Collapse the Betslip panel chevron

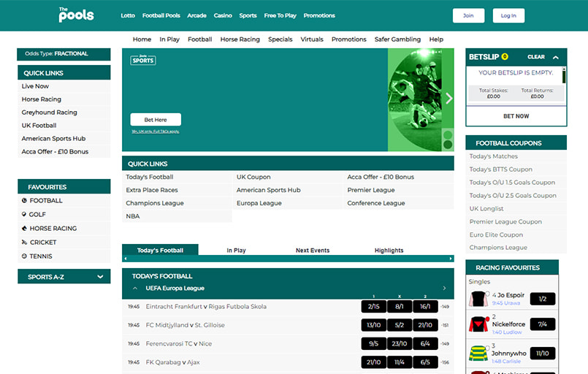tap(556, 57)
